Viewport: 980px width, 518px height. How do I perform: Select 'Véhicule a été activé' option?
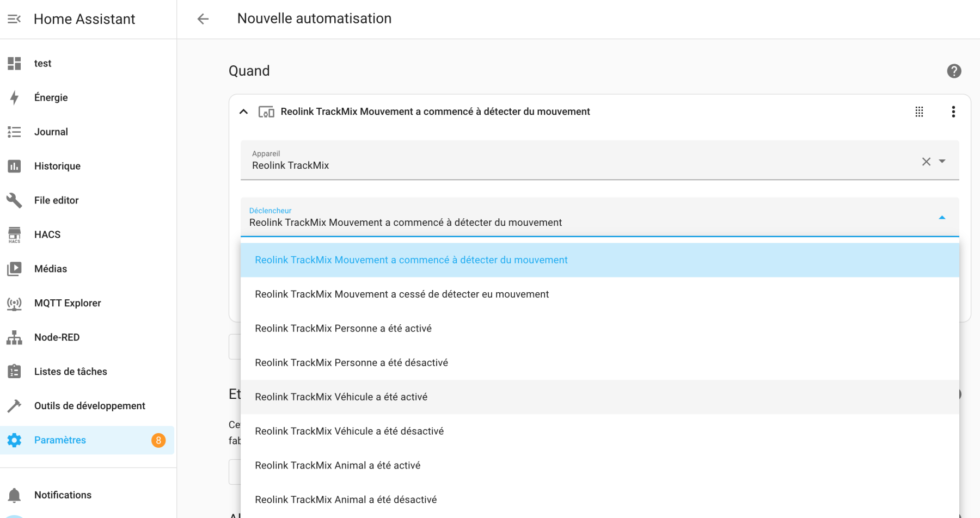(x=600, y=397)
